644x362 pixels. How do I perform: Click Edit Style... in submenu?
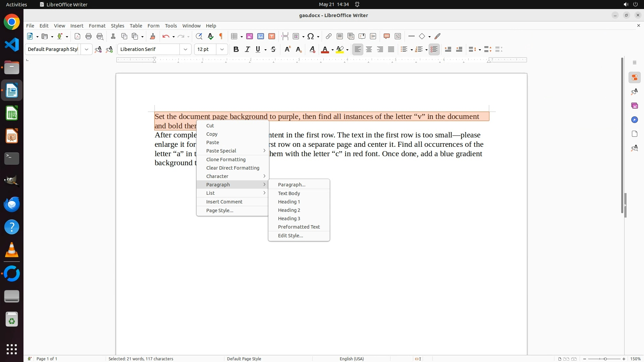[290, 236]
